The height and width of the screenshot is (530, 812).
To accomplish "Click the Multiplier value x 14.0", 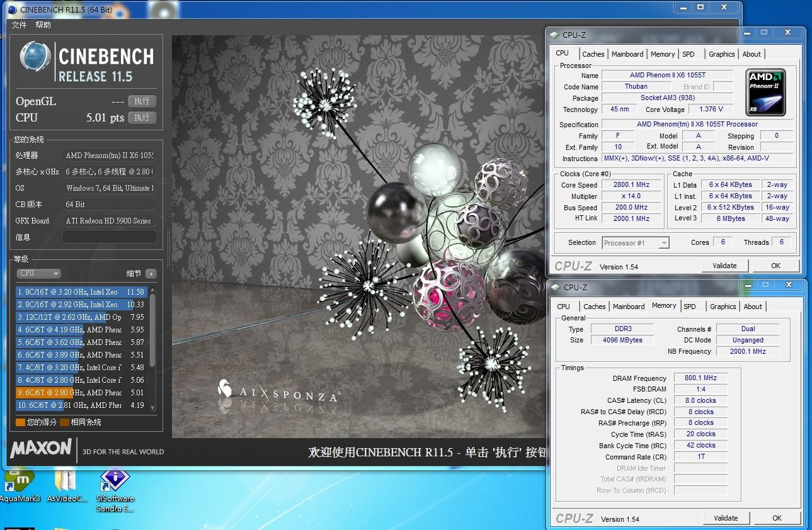I will [x=631, y=196].
